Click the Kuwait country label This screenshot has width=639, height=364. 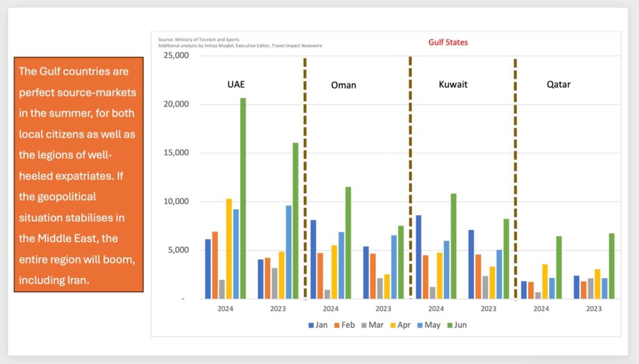pos(453,84)
